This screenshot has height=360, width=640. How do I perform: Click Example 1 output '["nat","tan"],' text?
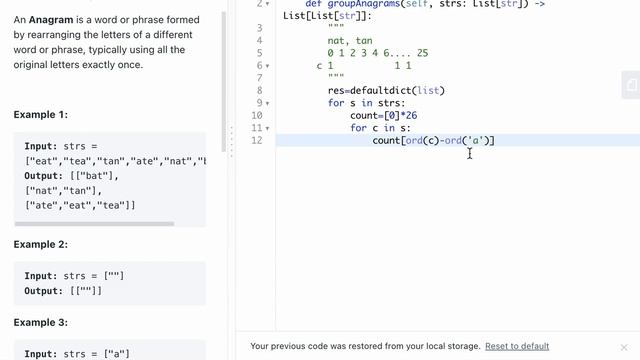point(63,191)
